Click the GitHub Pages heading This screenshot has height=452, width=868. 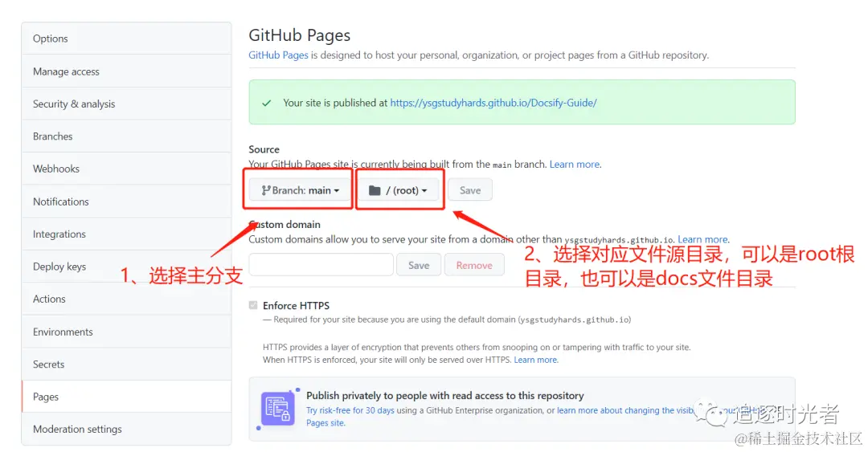pos(300,35)
